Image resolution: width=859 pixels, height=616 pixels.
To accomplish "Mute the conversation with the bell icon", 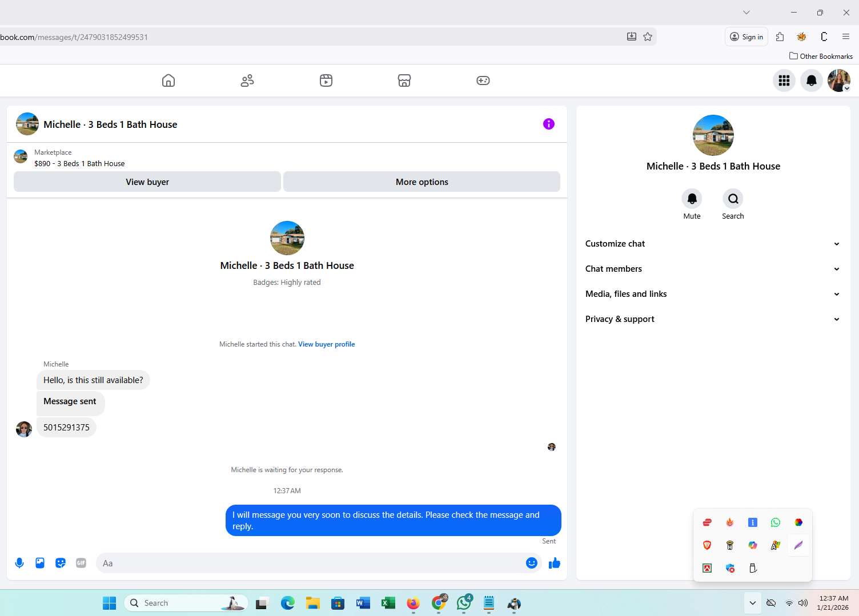I will pyautogui.click(x=692, y=199).
